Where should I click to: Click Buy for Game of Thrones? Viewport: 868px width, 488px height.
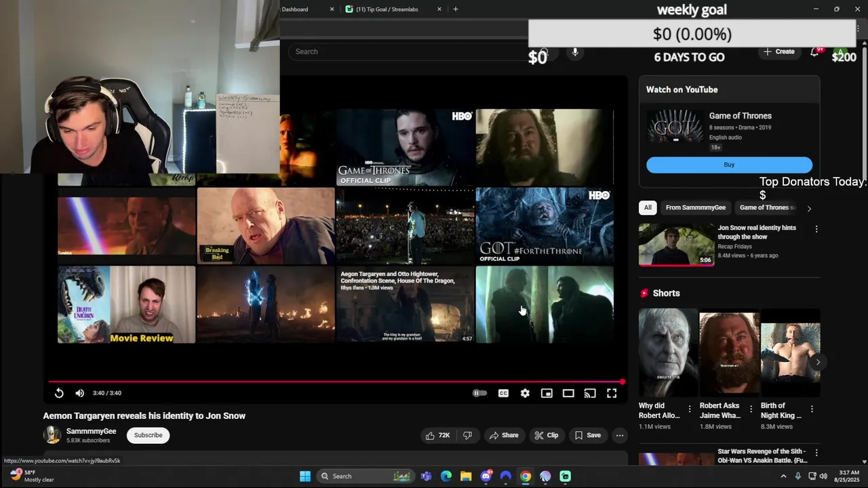(x=729, y=165)
